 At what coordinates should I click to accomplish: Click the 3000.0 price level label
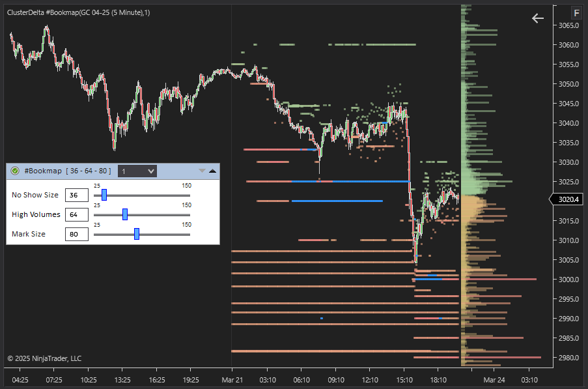(x=568, y=280)
